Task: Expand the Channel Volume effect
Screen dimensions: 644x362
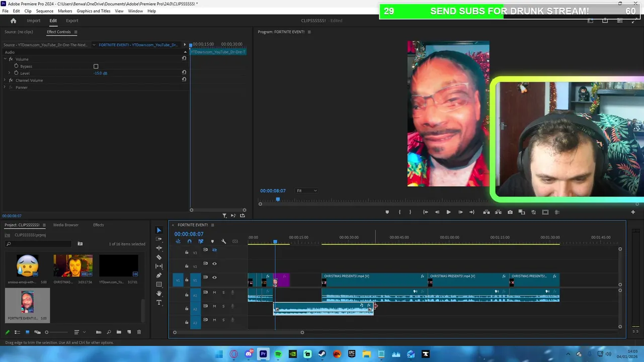Action: (5, 80)
